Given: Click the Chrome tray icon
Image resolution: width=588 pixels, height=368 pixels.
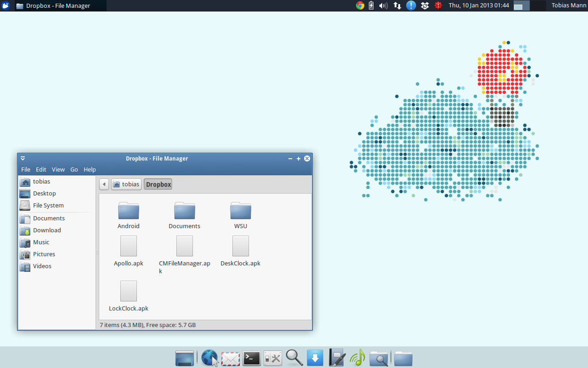Looking at the screenshot, I should (360, 6).
